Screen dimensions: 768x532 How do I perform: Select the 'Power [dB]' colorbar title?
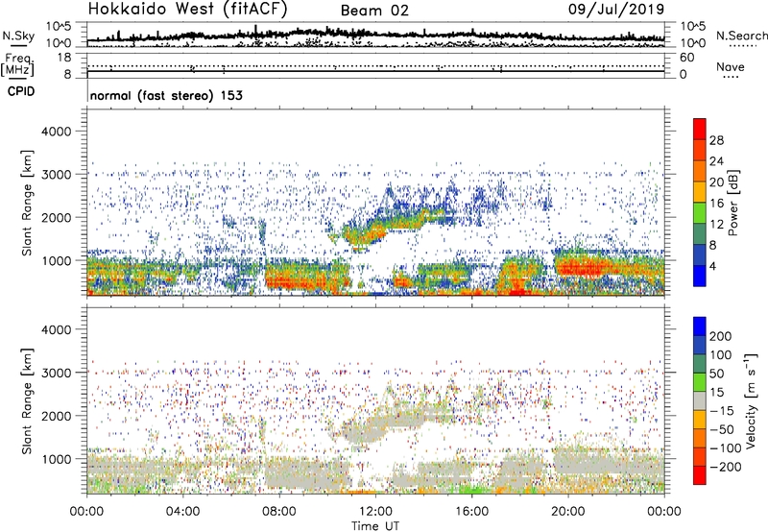[732, 203]
